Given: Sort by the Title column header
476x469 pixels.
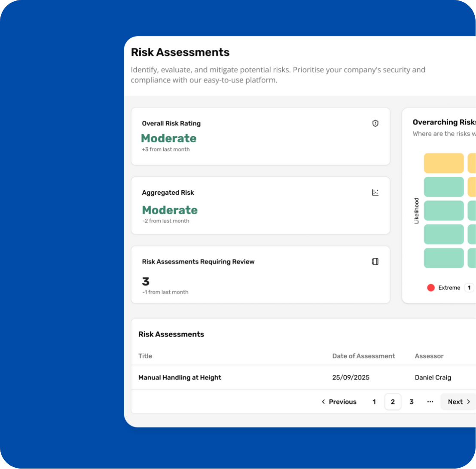Looking at the screenshot, I should pos(145,356).
